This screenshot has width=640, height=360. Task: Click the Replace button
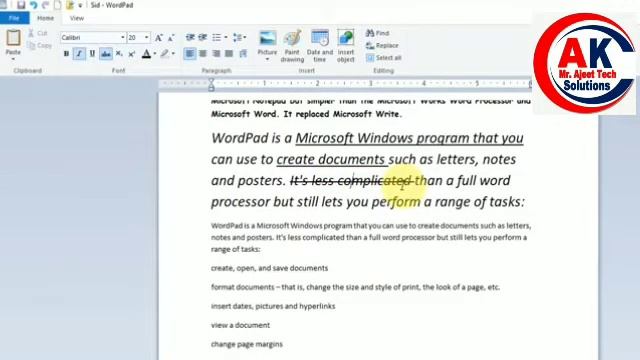coord(382,45)
